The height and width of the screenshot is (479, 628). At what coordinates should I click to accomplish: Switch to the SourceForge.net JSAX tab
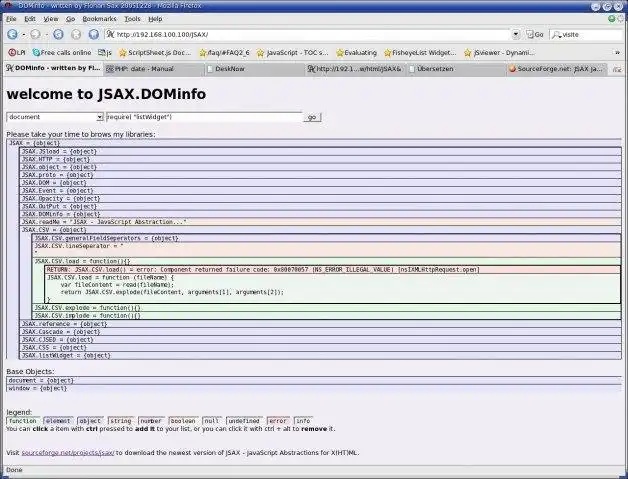pyautogui.click(x=556, y=69)
